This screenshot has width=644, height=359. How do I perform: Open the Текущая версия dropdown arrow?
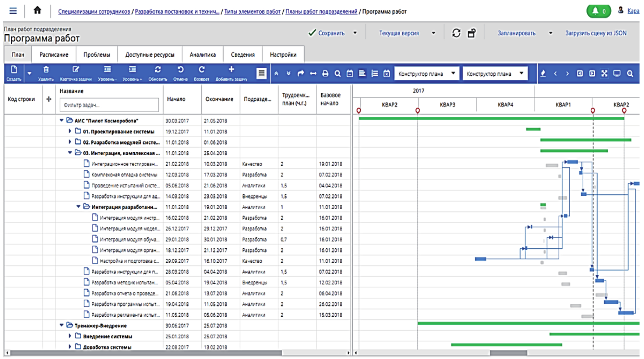pos(433,33)
